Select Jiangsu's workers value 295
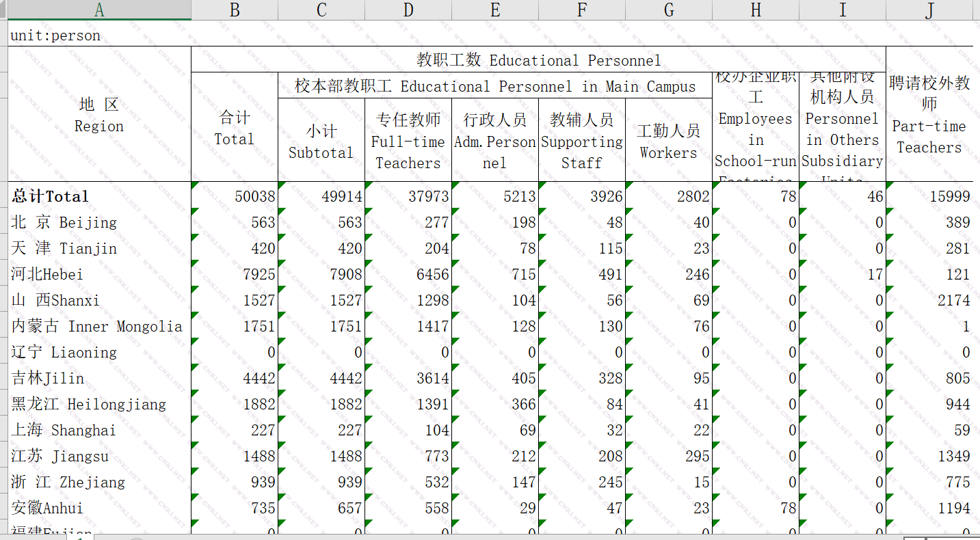This screenshot has width=980, height=540. [669, 457]
